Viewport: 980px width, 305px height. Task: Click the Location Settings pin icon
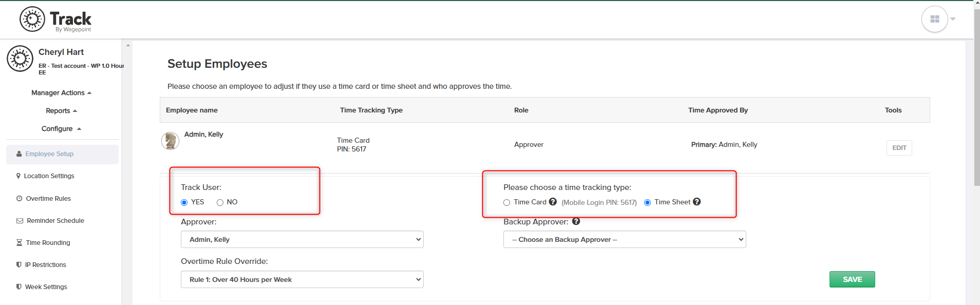tap(18, 176)
